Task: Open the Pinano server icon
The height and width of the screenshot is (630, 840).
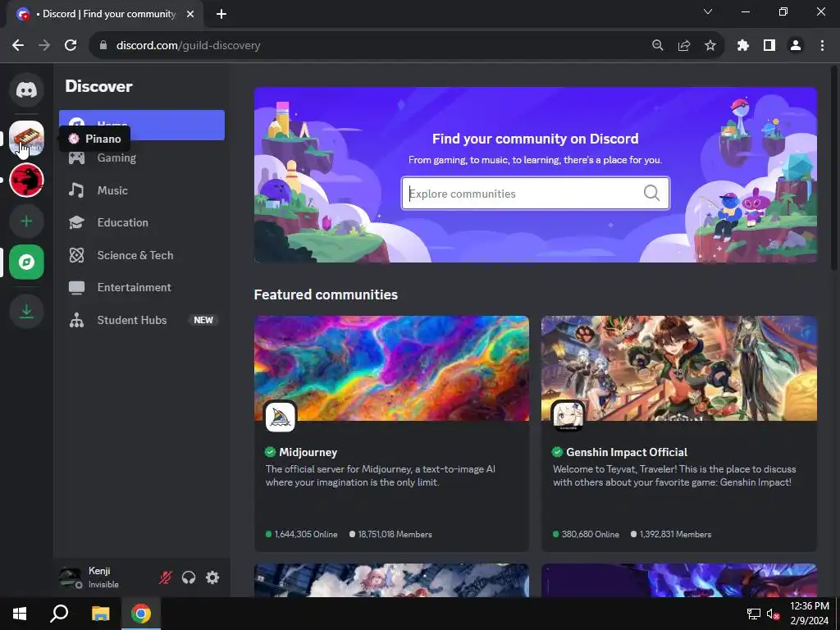Action: [x=26, y=138]
